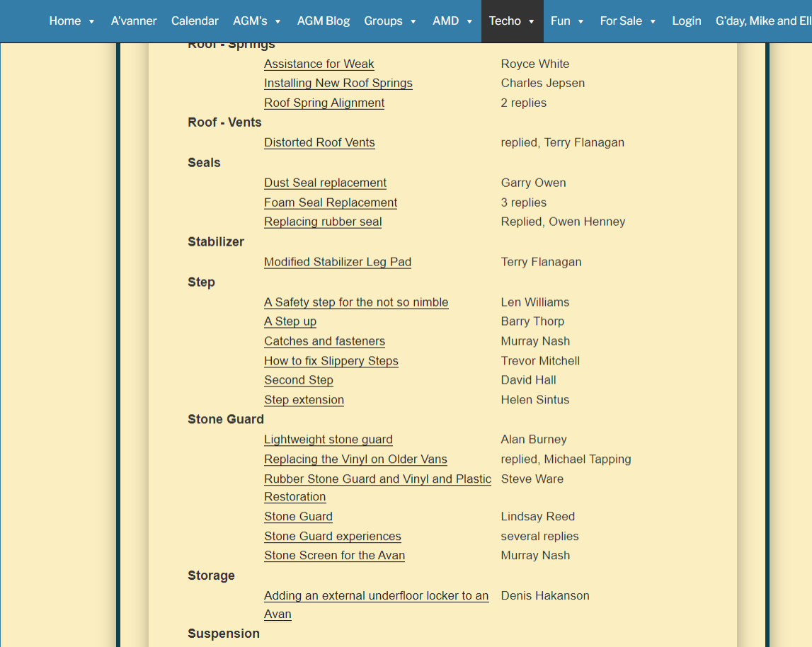Click the Storage section heading
The height and width of the screenshot is (647, 812).
[211, 576]
